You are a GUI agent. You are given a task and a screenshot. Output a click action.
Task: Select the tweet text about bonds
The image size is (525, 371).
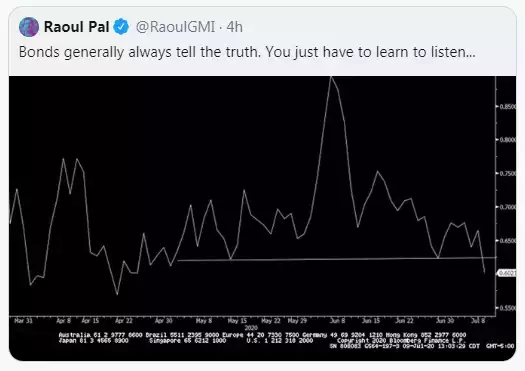pyautogui.click(x=247, y=52)
